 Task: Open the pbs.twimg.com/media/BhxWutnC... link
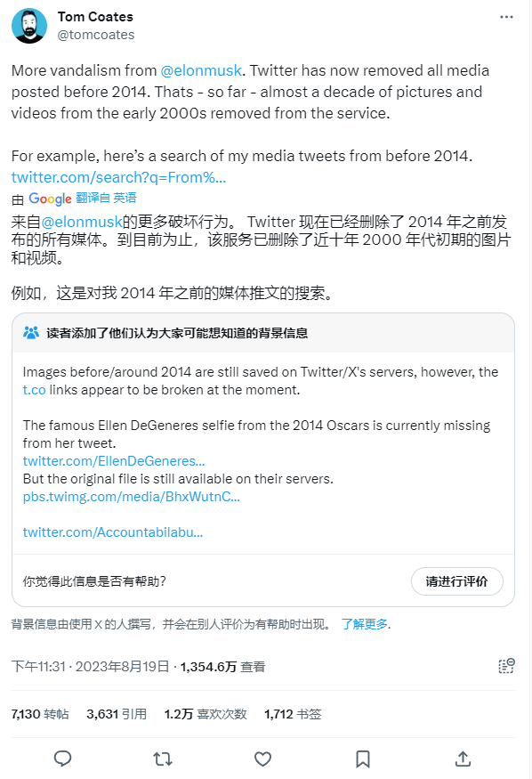tap(132, 497)
